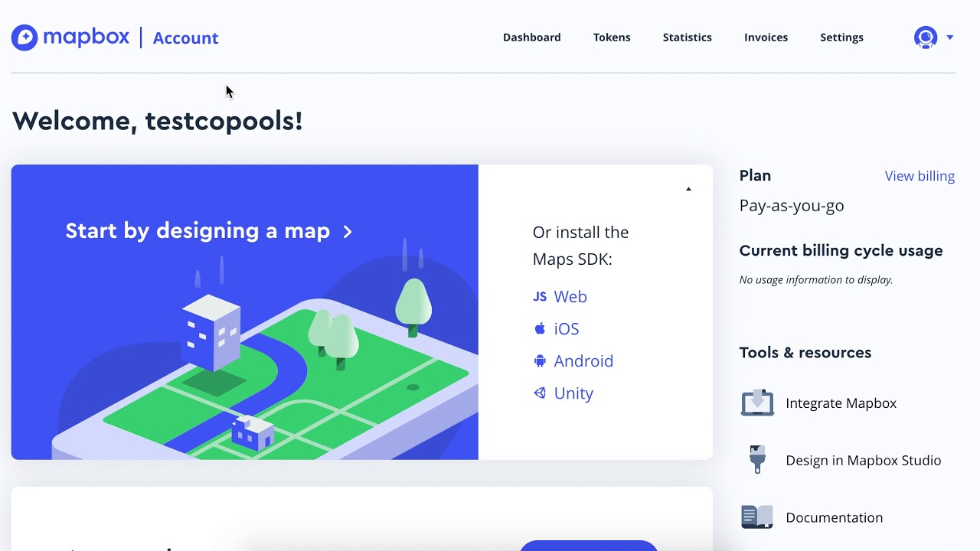This screenshot has width=980, height=551.
Task: Click the Documentation book icon
Action: (757, 517)
